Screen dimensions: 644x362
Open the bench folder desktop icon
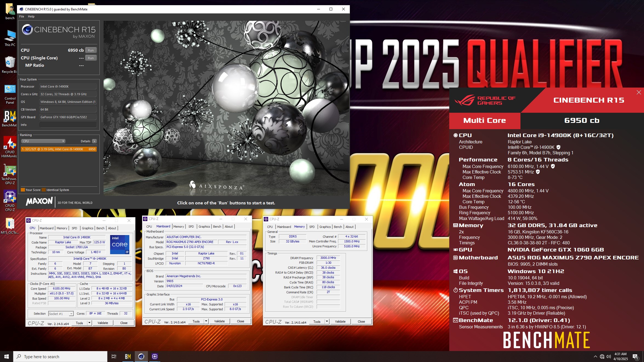click(10, 11)
